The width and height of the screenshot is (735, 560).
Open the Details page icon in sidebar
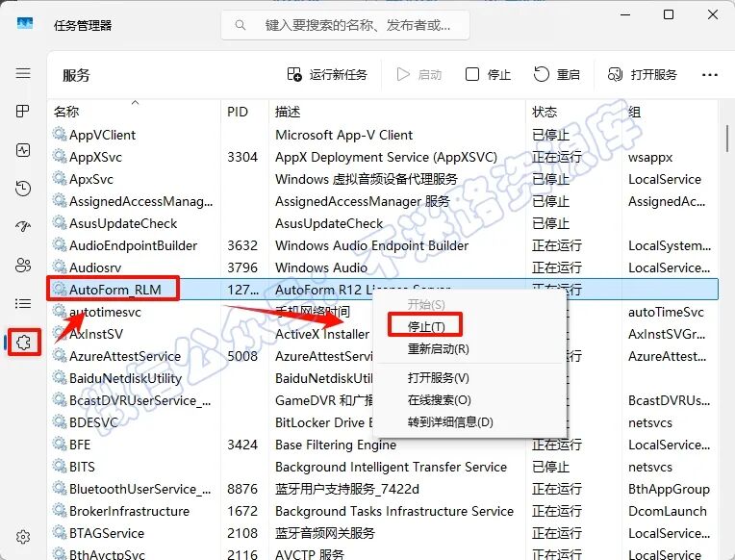click(x=23, y=303)
